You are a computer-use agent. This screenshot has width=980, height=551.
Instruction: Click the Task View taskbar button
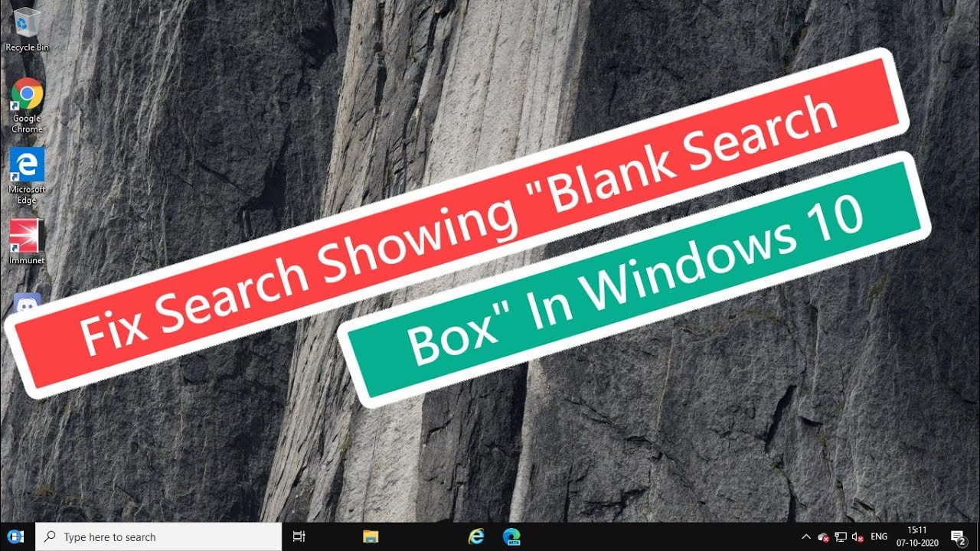click(x=299, y=536)
